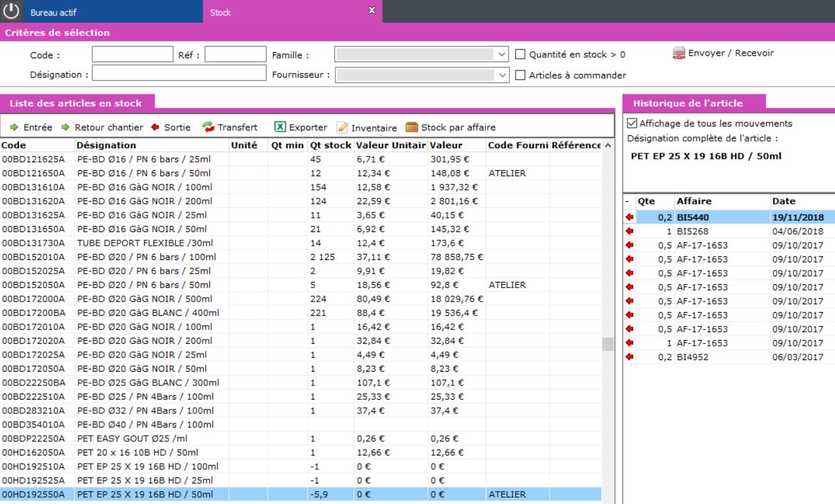Click the Transfert button
The height and width of the screenshot is (504, 835).
coord(230,127)
